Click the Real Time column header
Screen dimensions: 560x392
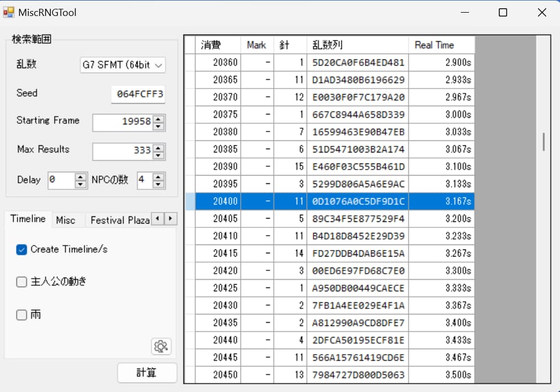click(x=441, y=45)
